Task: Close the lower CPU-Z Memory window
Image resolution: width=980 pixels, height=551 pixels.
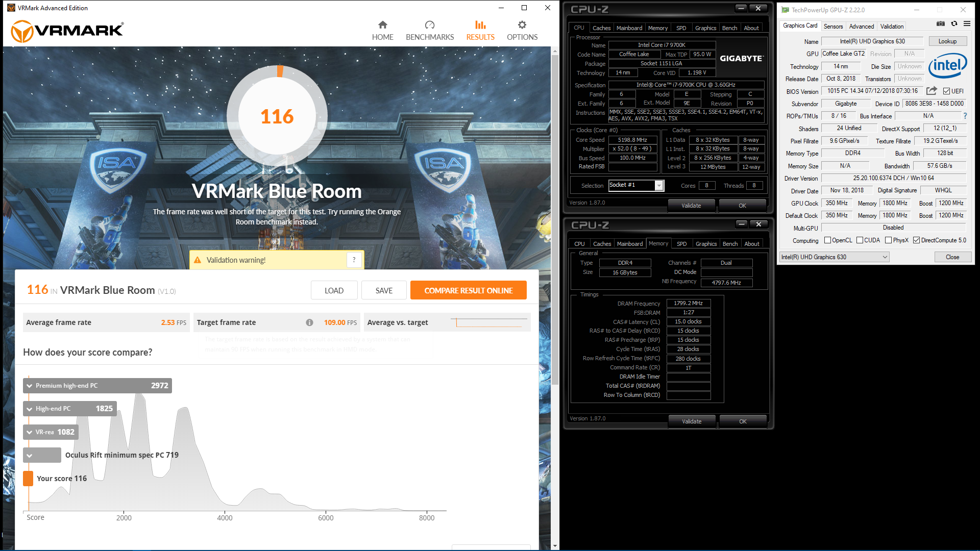Action: pyautogui.click(x=758, y=224)
